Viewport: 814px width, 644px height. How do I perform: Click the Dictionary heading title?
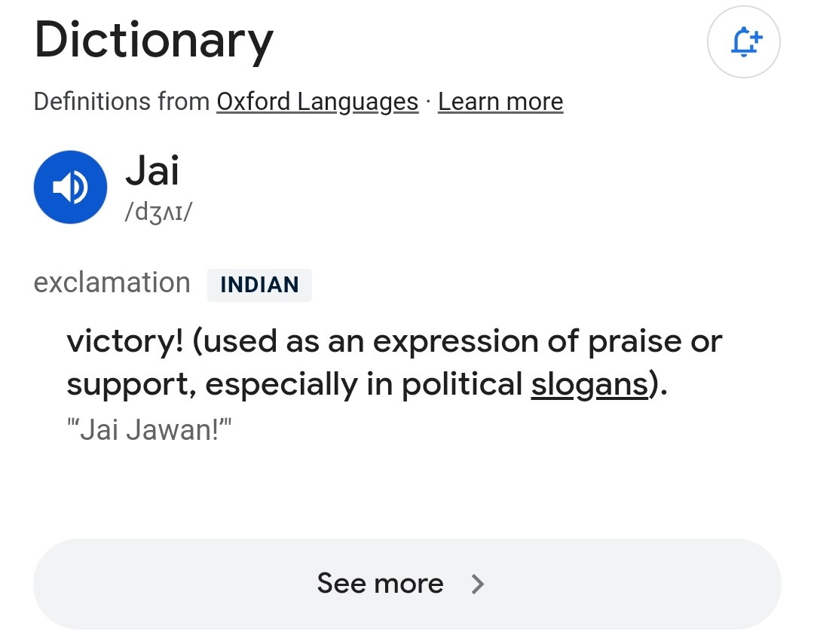(154, 41)
